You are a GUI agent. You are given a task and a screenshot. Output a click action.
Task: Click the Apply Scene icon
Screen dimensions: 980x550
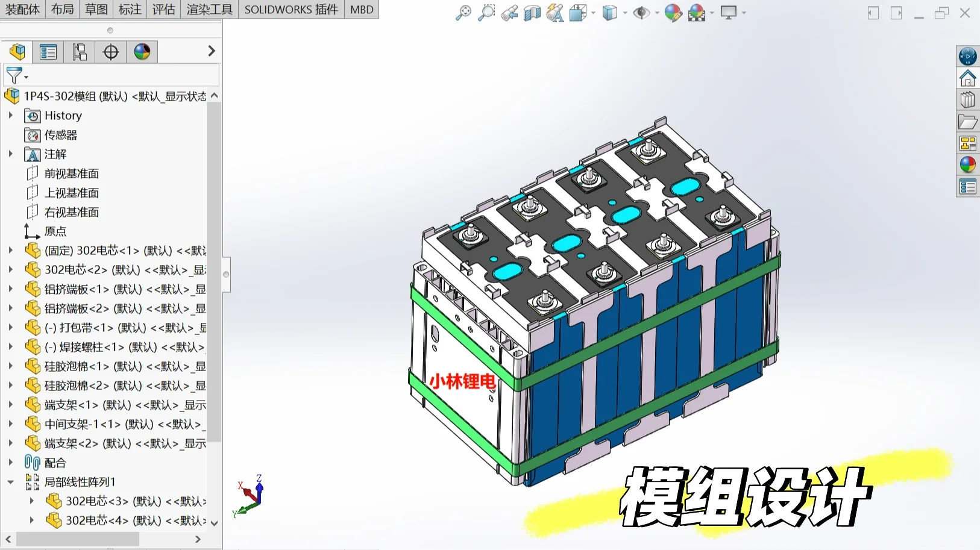[x=697, y=13]
